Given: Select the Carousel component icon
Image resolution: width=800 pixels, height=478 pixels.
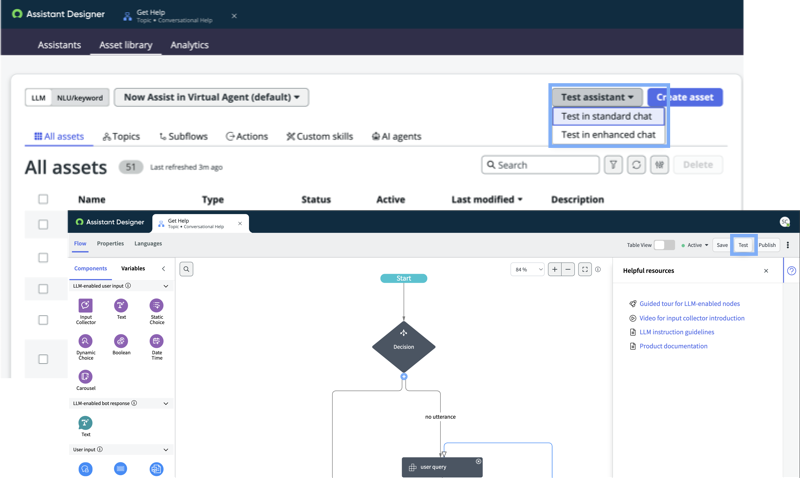Looking at the screenshot, I should (85, 376).
